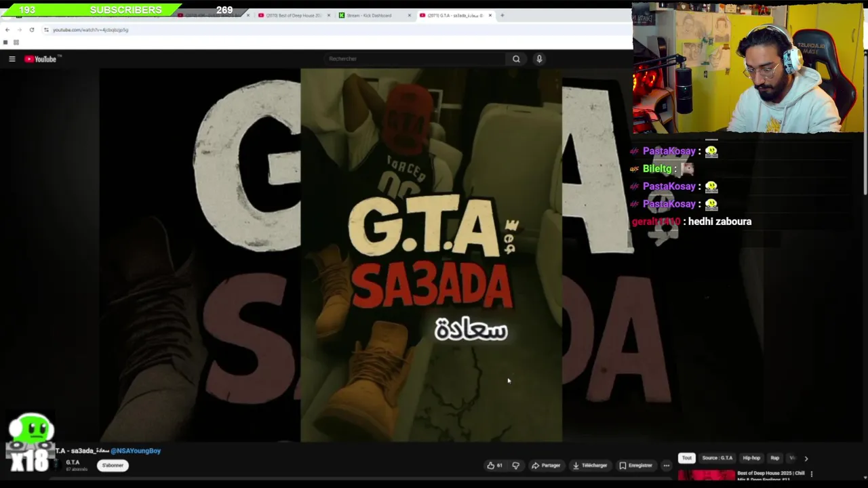Click first bookmark icon in bookmarks bar
The height and width of the screenshot is (488, 868).
click(5, 42)
